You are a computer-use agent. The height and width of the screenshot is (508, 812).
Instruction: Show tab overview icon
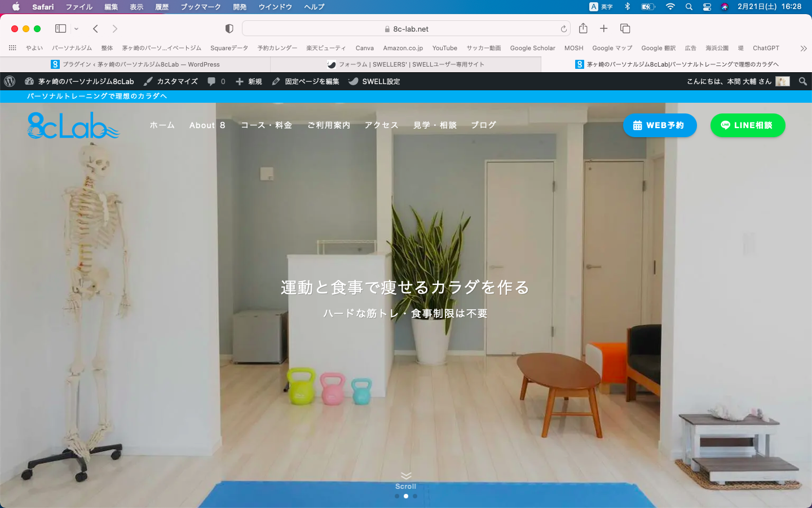tap(625, 29)
